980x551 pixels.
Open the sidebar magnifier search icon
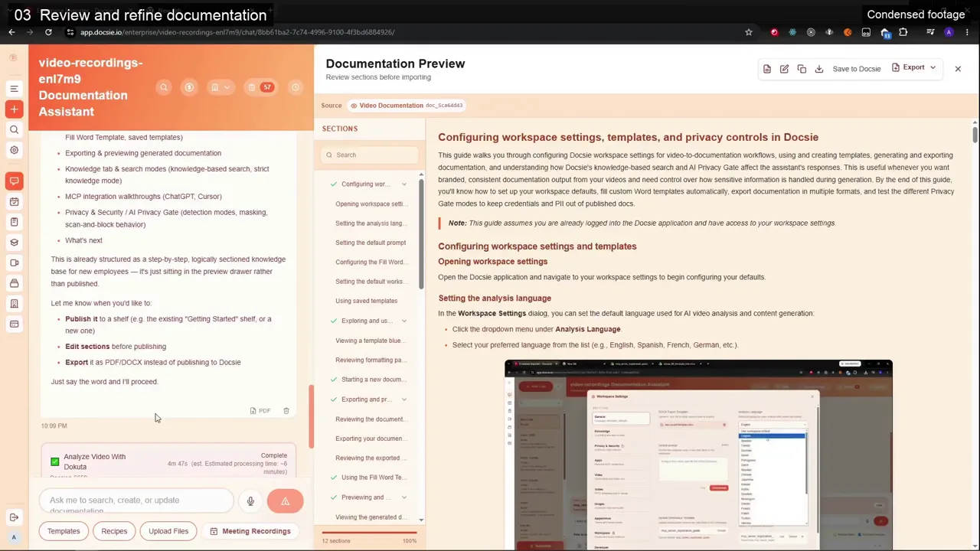point(14,130)
